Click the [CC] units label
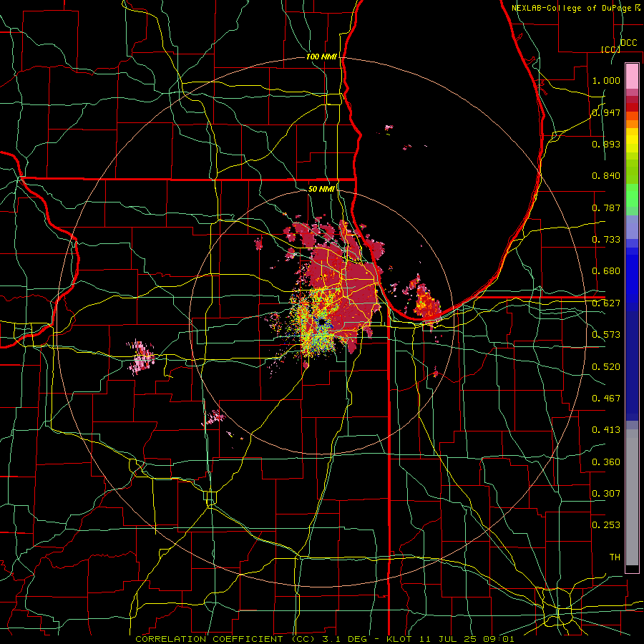644x644 pixels. 610,49
